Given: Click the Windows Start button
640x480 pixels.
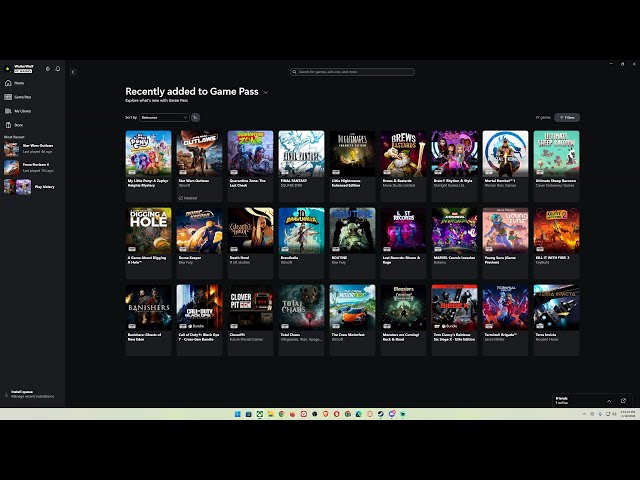Looking at the screenshot, I should (238, 414).
